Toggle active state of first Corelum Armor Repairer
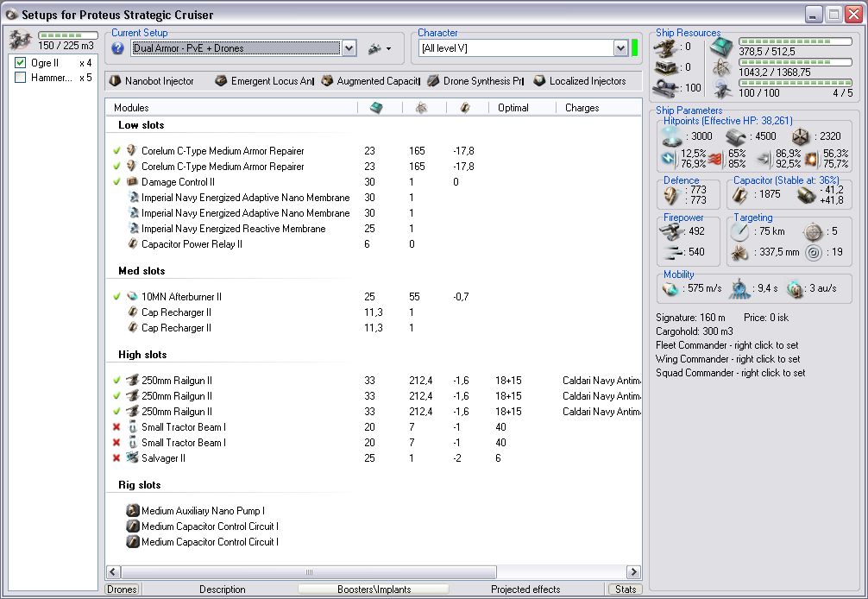The width and height of the screenshot is (868, 599). click(116, 150)
